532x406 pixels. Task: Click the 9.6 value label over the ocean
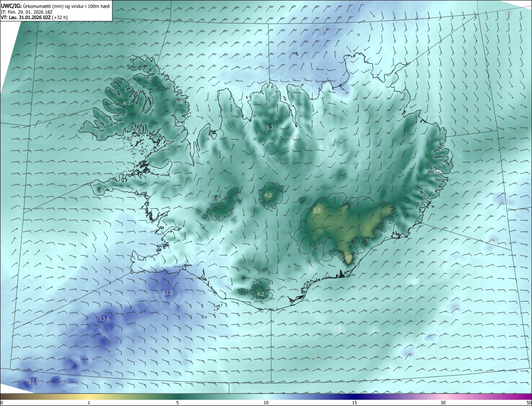pos(340,329)
